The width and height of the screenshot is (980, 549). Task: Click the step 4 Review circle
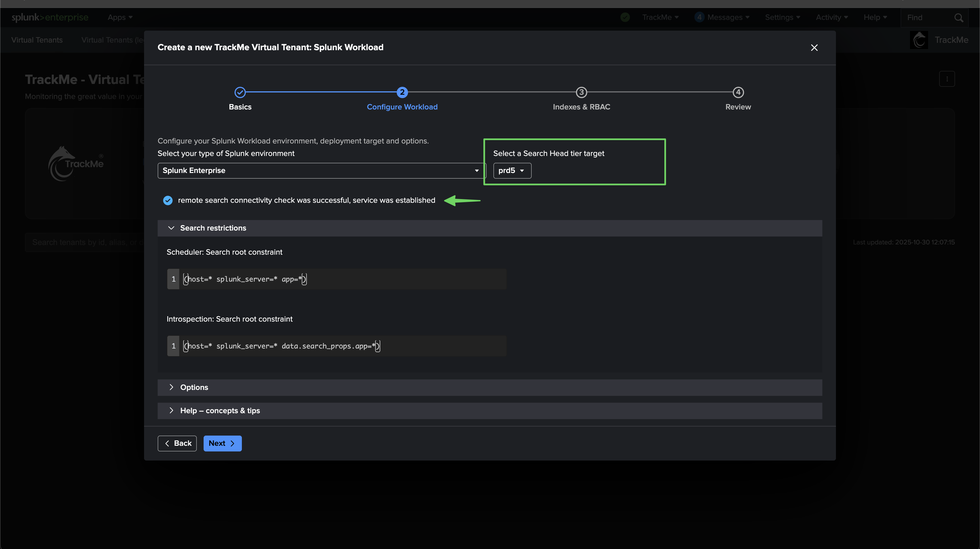[x=738, y=92]
